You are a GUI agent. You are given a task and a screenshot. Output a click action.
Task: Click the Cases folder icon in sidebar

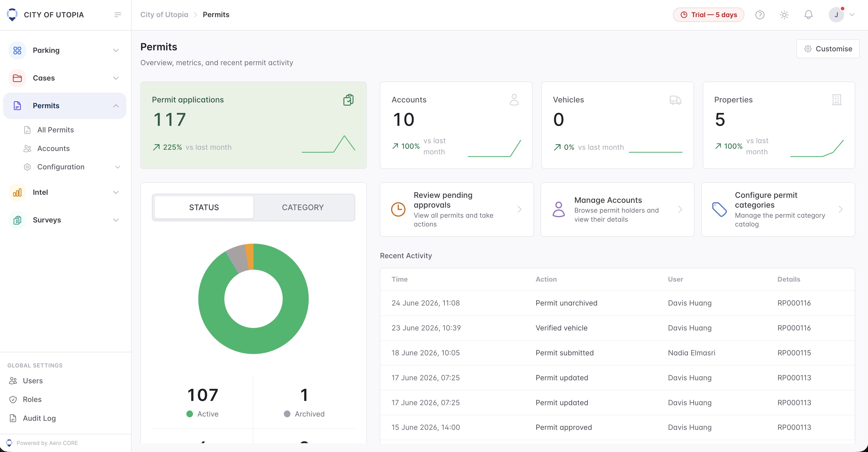point(17,78)
